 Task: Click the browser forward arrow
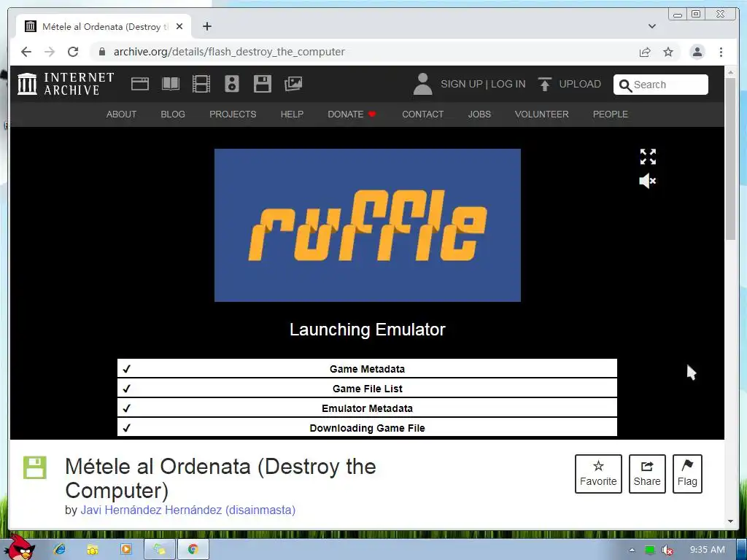click(50, 52)
